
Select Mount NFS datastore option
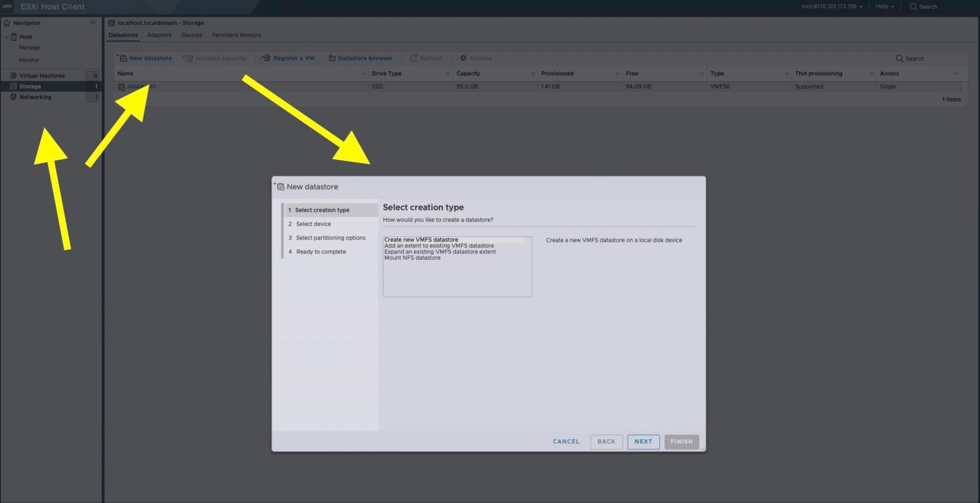pos(412,258)
